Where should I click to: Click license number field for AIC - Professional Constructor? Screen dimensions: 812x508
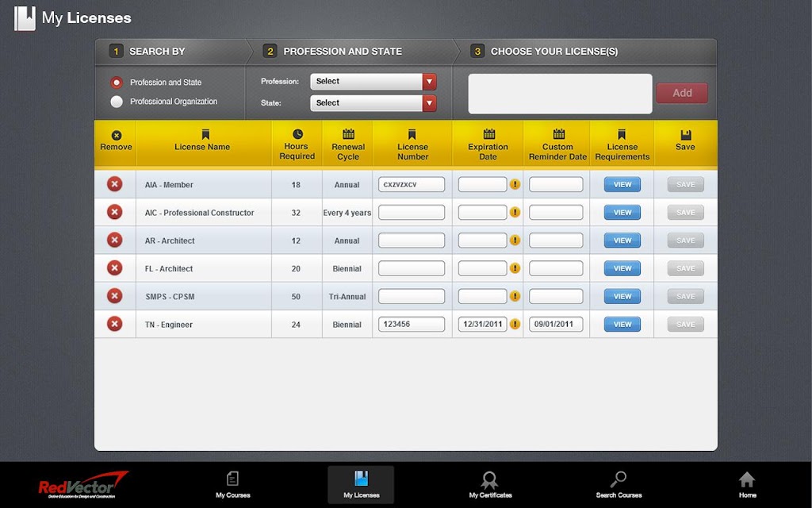point(412,213)
